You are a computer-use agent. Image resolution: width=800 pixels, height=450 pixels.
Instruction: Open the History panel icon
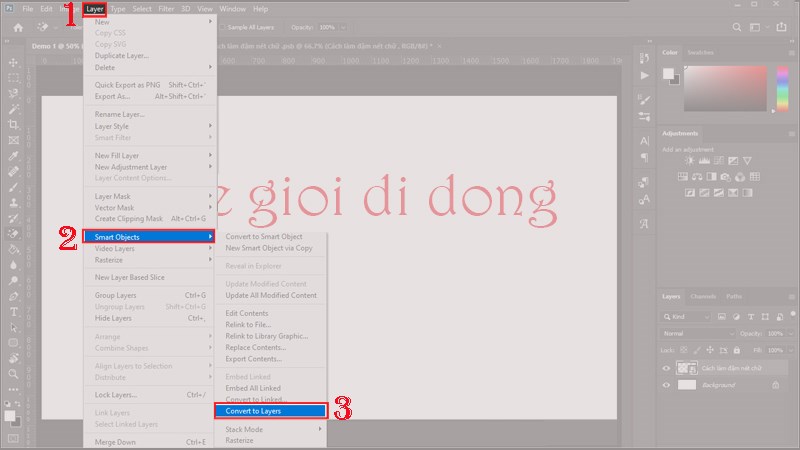click(x=644, y=58)
